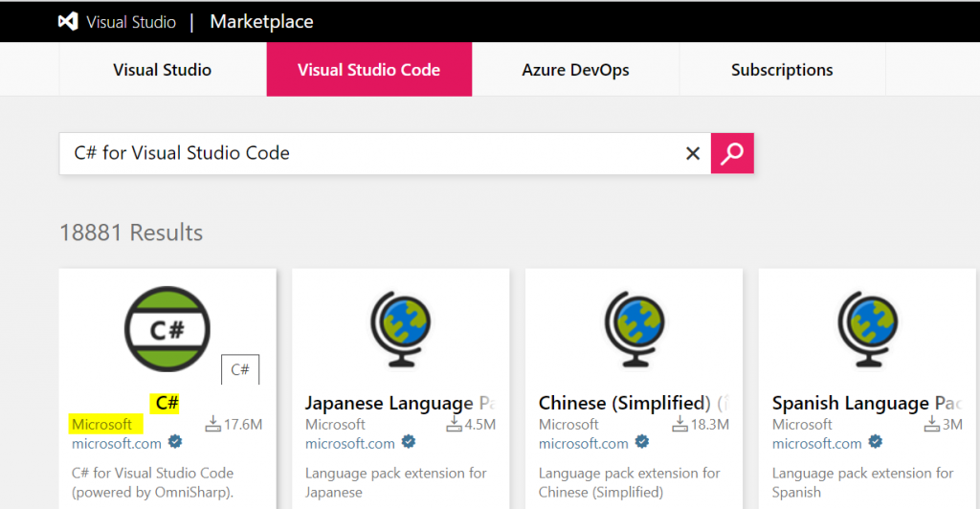Click the 18881 Results heading
This screenshot has height=509, width=980.
tap(131, 232)
